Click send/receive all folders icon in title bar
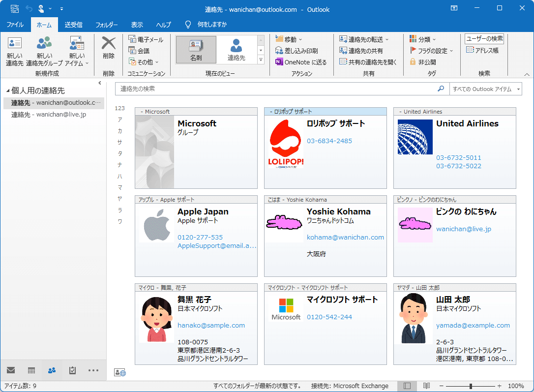This screenshot has height=392, width=534. tap(15, 9)
